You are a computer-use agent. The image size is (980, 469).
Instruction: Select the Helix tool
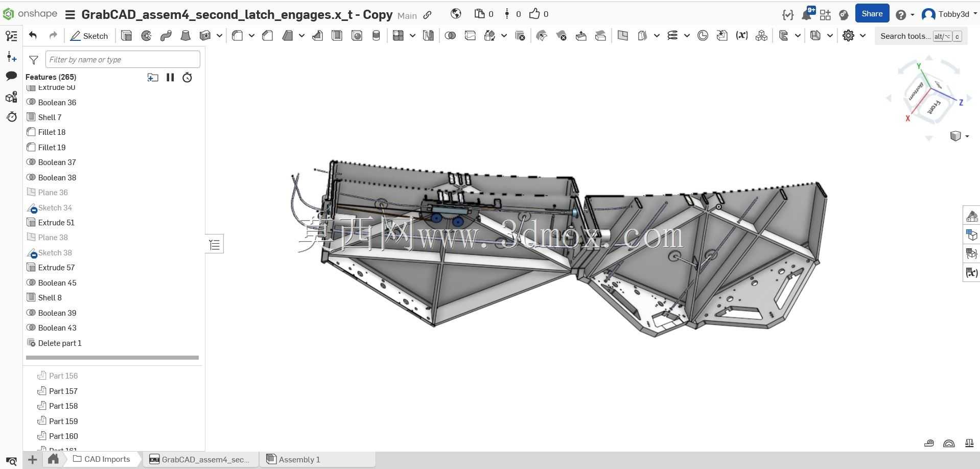click(x=672, y=36)
